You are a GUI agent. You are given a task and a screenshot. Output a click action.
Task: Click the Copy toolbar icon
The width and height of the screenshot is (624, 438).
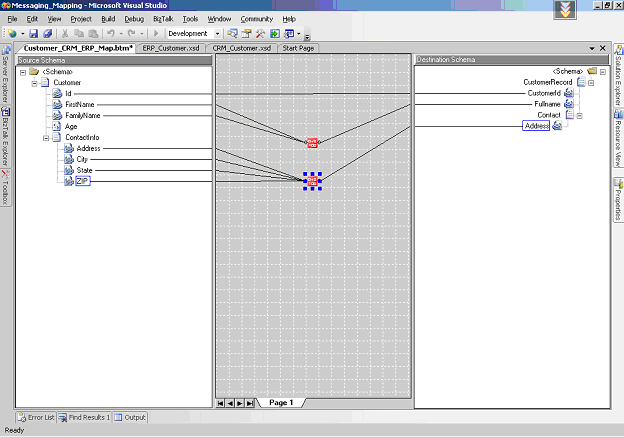point(79,34)
